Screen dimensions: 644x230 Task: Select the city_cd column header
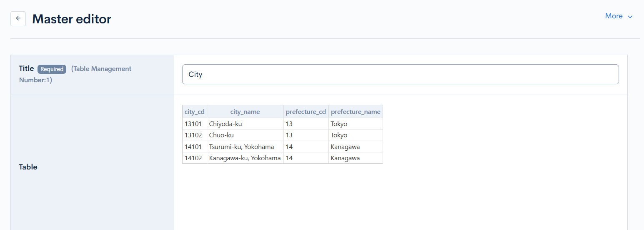pos(195,112)
